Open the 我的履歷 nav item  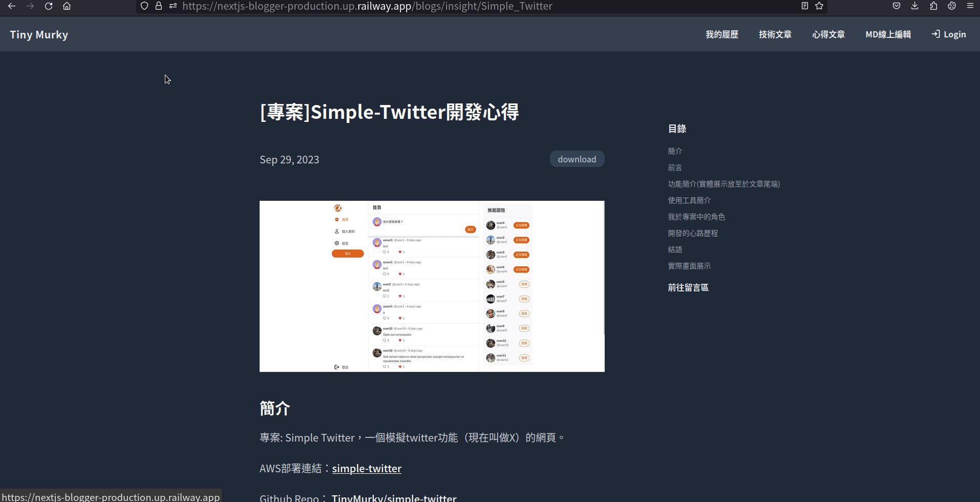pos(722,34)
